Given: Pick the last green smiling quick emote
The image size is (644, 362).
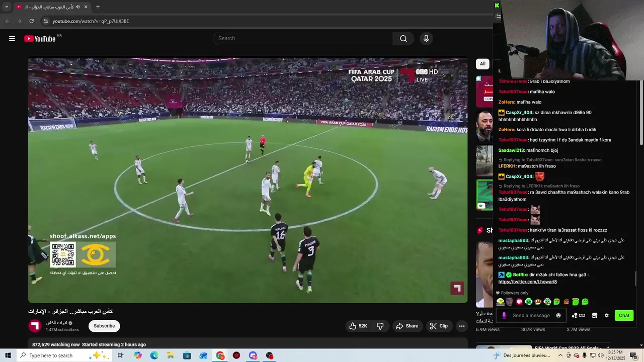Looking at the screenshot, I should (x=585, y=302).
